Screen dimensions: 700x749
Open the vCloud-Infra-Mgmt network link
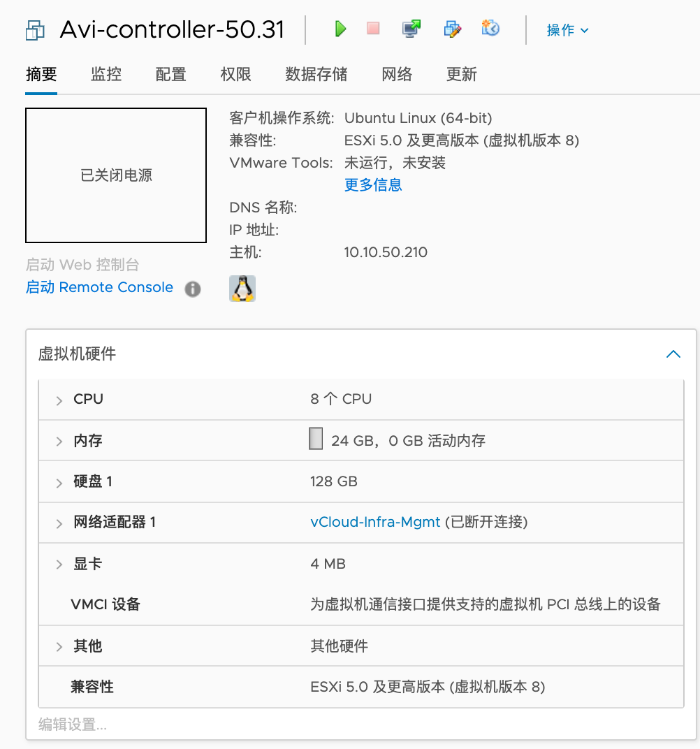375,522
